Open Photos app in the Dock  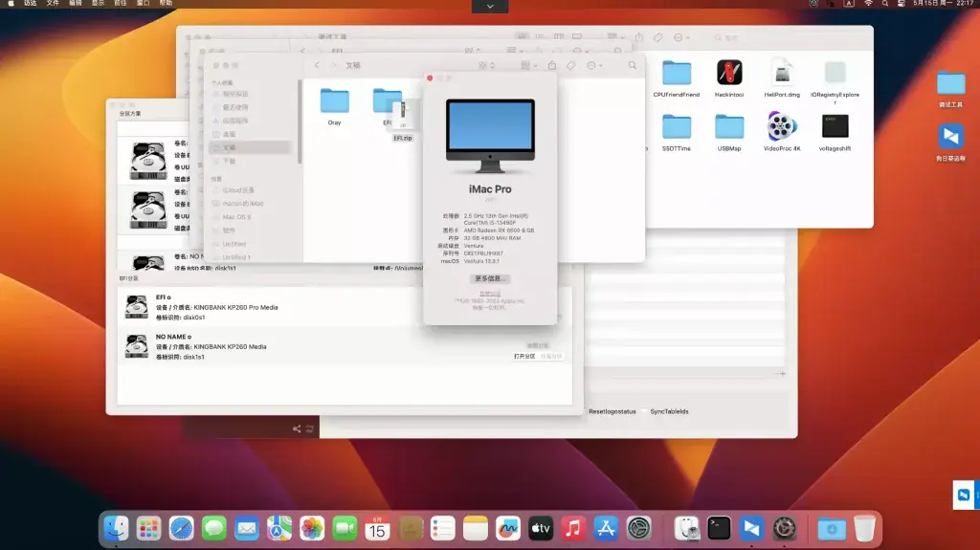[312, 529]
